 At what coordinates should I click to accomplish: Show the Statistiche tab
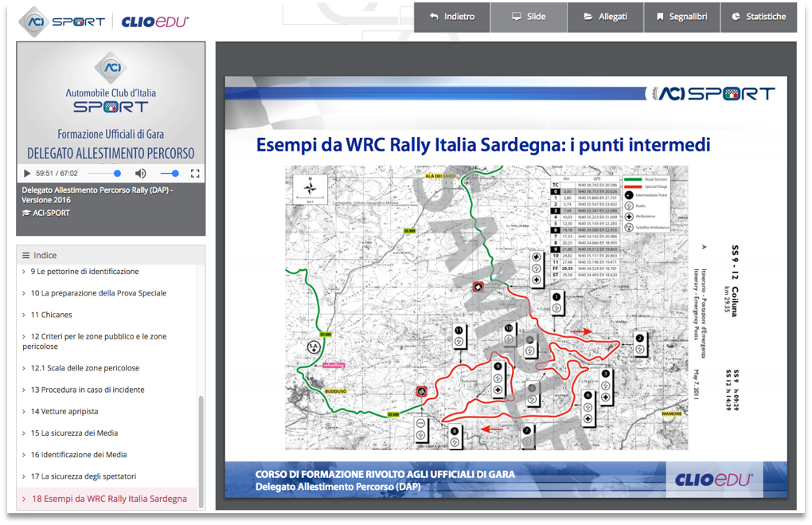coord(759,17)
